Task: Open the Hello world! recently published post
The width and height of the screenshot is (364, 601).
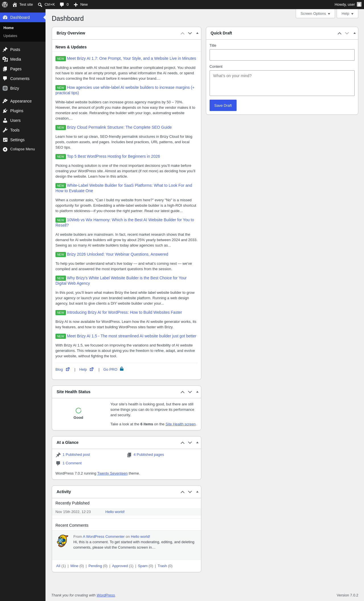Action: click(115, 512)
